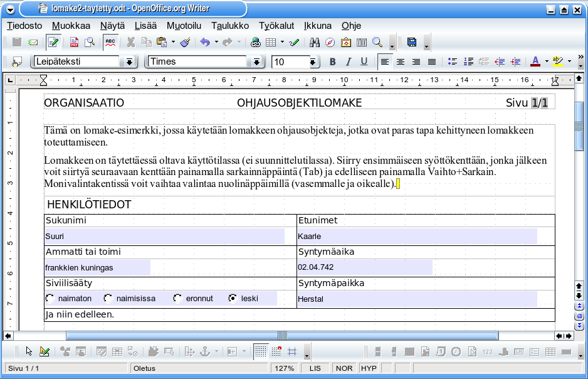Image resolution: width=588 pixels, height=379 pixels.
Task: Open the Taulukko menu
Action: 230,26
